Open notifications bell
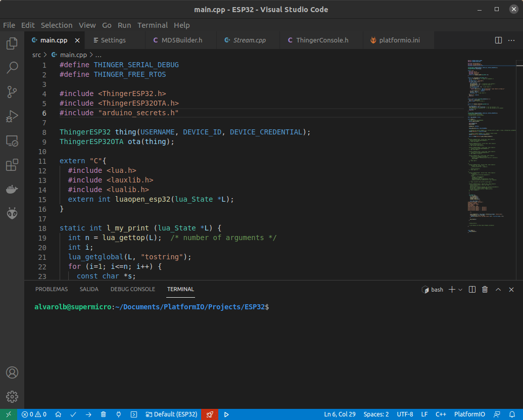Image resolution: width=523 pixels, height=420 pixels. pyautogui.click(x=512, y=414)
